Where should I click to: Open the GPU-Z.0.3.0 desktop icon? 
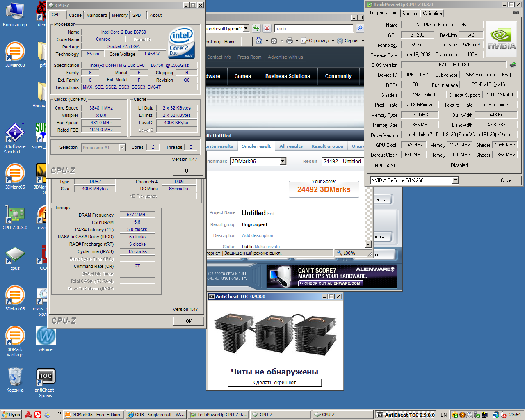click(x=15, y=217)
